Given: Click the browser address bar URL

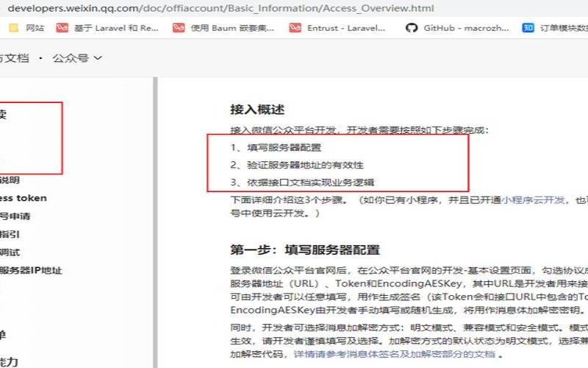Looking at the screenshot, I should (220, 8).
